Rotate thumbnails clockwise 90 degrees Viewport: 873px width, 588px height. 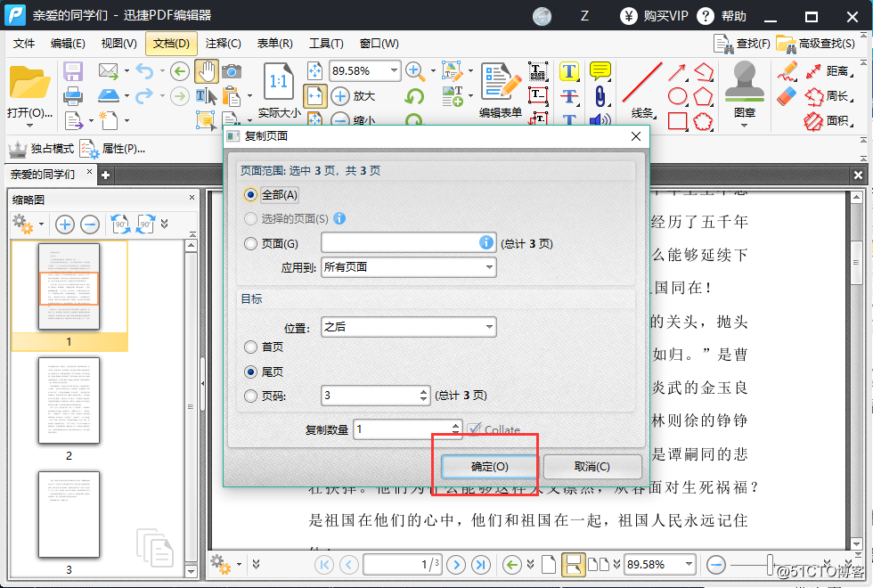click(145, 225)
